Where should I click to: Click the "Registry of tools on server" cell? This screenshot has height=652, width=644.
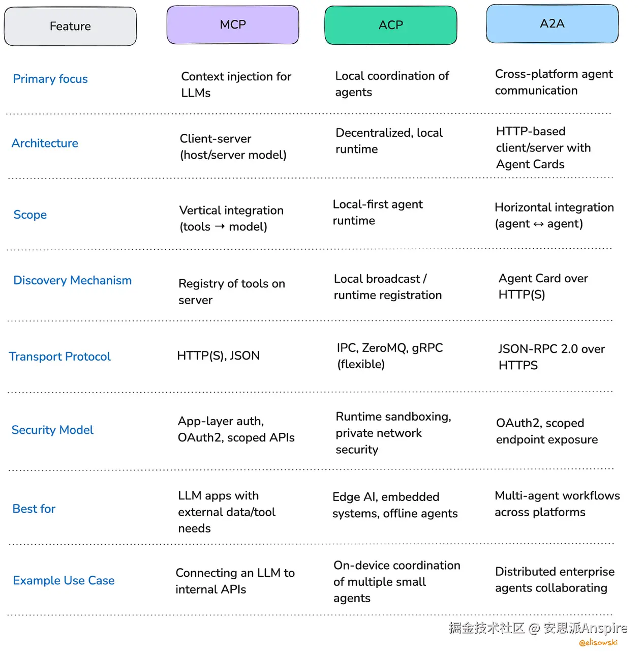[231, 291]
